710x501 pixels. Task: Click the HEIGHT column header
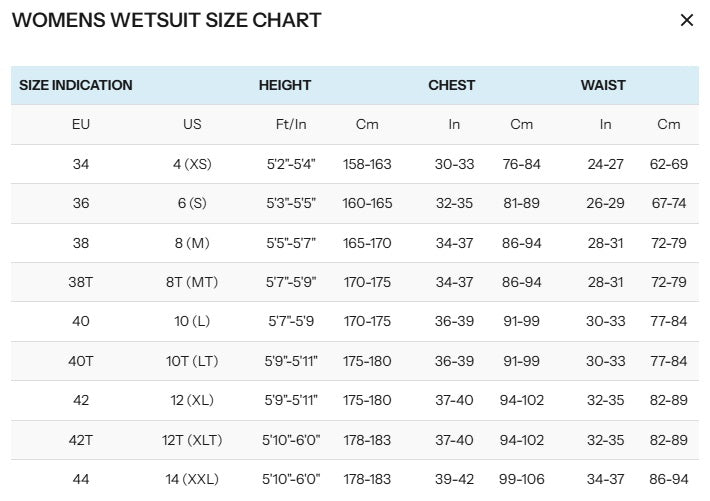pos(285,85)
